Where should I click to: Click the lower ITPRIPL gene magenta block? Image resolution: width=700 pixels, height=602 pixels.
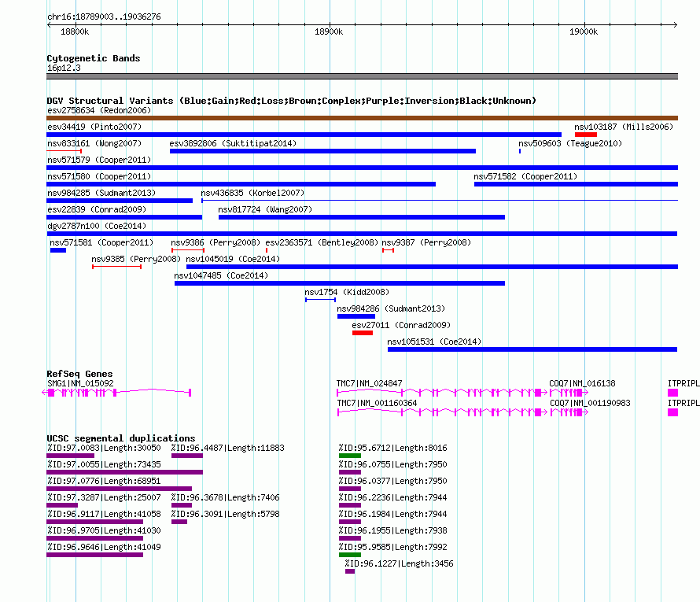[672, 412]
